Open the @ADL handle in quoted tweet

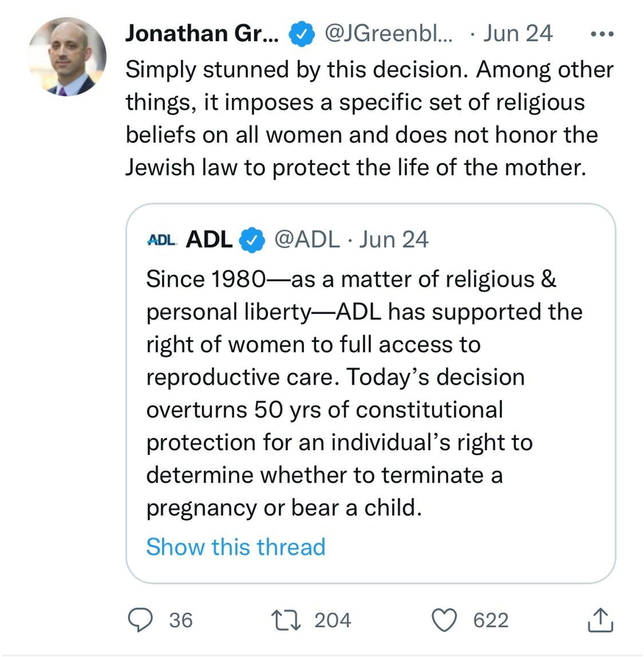[307, 239]
